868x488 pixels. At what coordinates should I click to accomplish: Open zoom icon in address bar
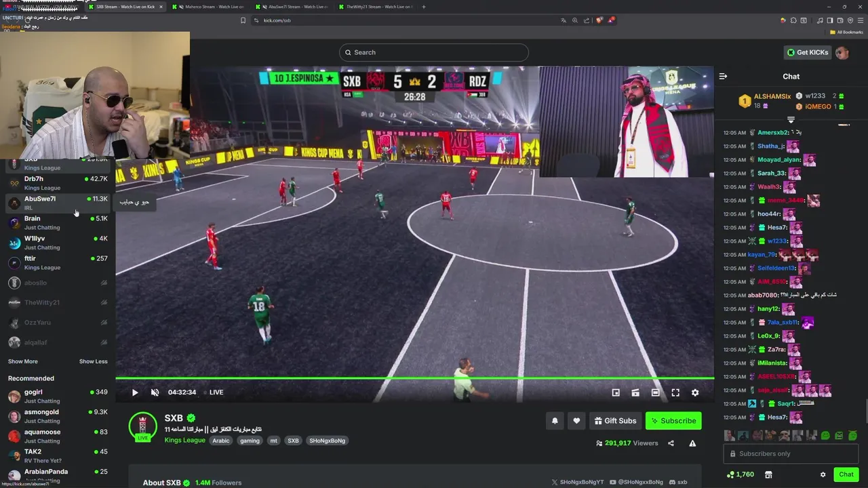pyautogui.click(x=575, y=20)
